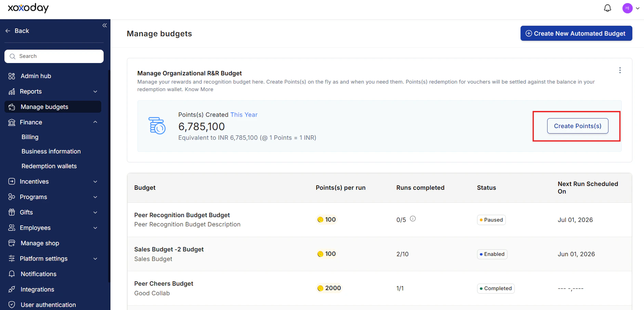Click the Programs icon in sidebar
Screen dimensions: 644x310
tap(12, 197)
